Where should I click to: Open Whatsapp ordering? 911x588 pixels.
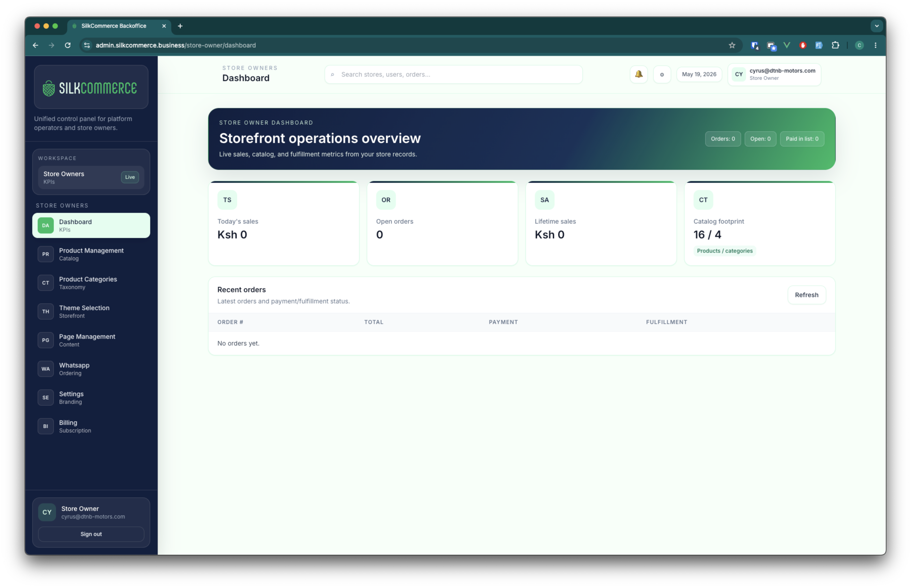(91, 368)
